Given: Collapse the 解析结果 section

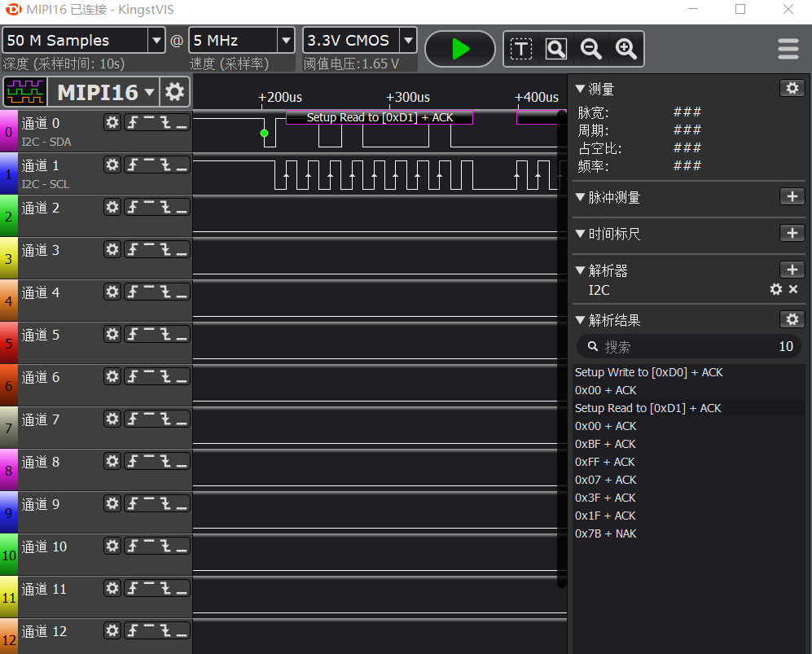Looking at the screenshot, I should (x=581, y=319).
